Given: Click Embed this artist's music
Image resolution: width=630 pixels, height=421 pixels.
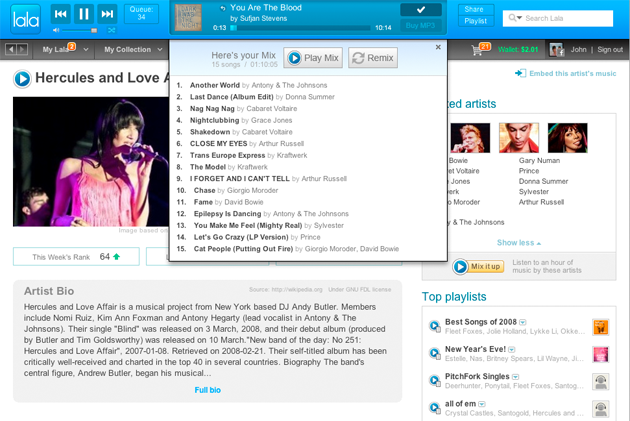Looking at the screenshot, I should point(566,73).
